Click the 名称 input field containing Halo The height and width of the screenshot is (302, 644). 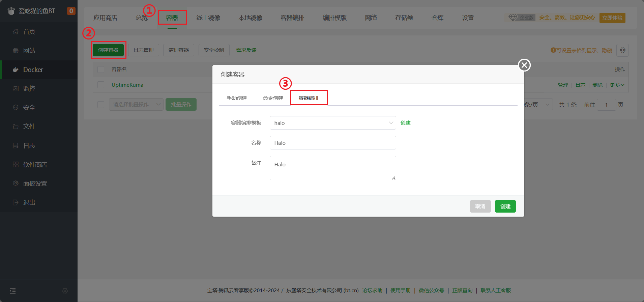click(332, 143)
